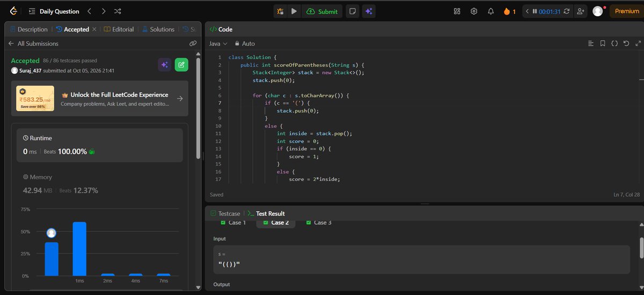Click the debugger bug icon

(280, 11)
